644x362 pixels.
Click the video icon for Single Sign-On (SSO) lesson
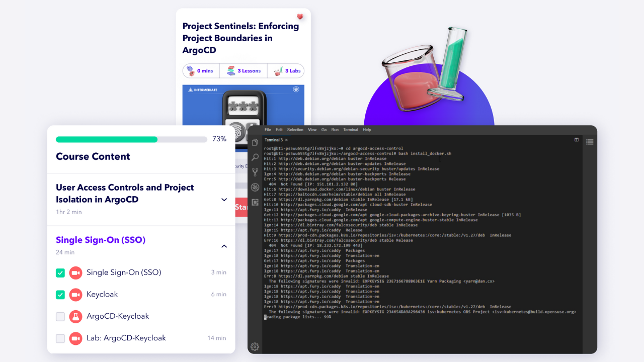75,273
